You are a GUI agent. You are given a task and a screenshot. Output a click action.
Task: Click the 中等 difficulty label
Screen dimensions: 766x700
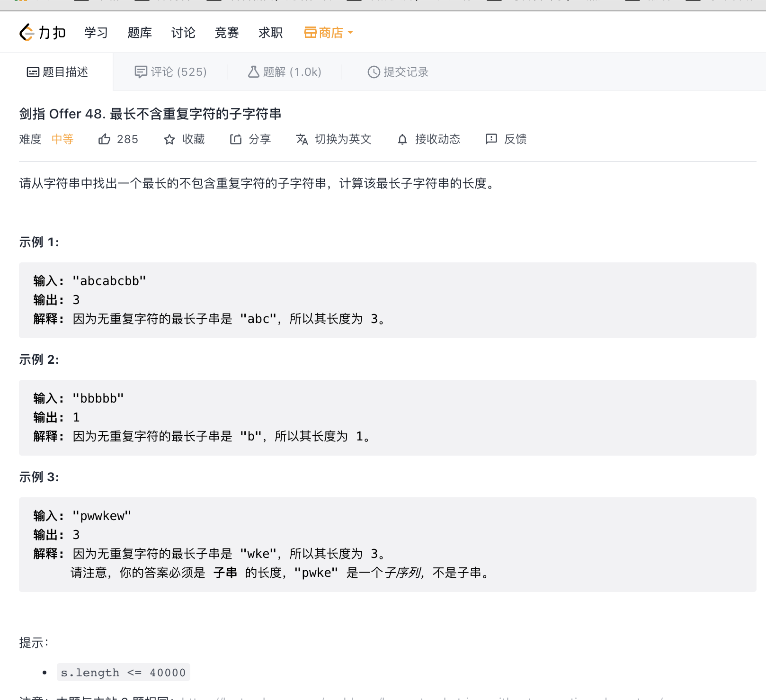point(62,139)
